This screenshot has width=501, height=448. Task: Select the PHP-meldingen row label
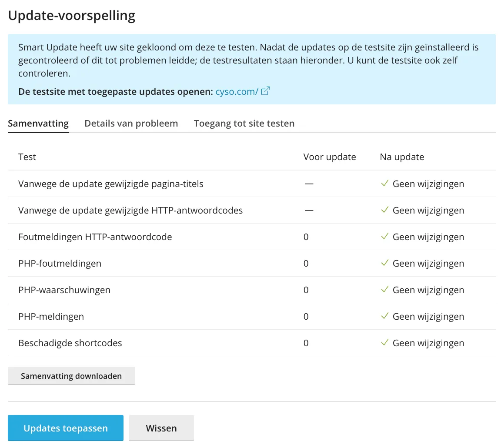pyautogui.click(x=51, y=317)
